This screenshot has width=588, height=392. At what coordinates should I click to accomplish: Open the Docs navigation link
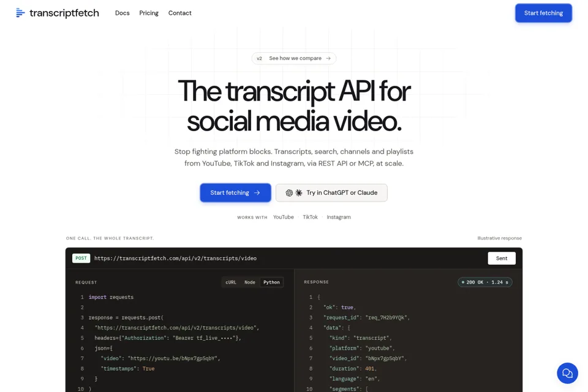[x=123, y=13]
